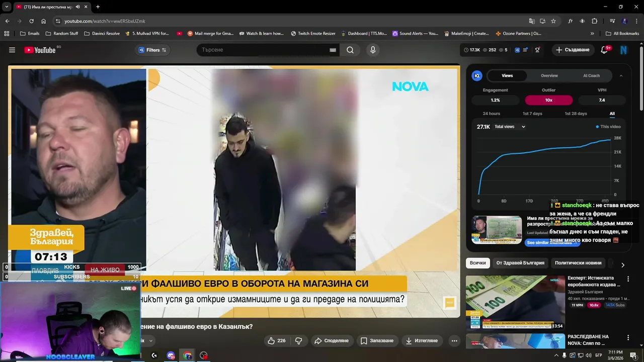The width and height of the screenshot is (644, 362).
Task: Open more actions under the video
Action: point(454,340)
